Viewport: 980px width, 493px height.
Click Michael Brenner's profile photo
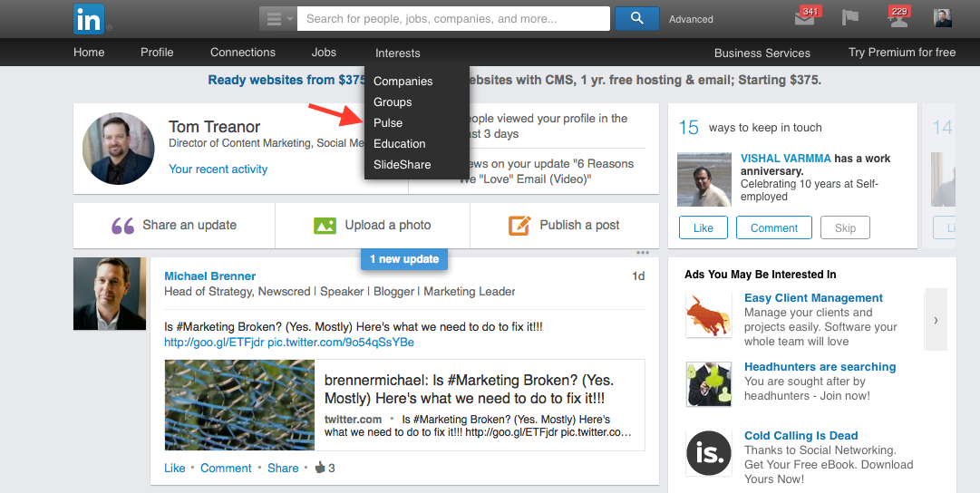tap(110, 294)
